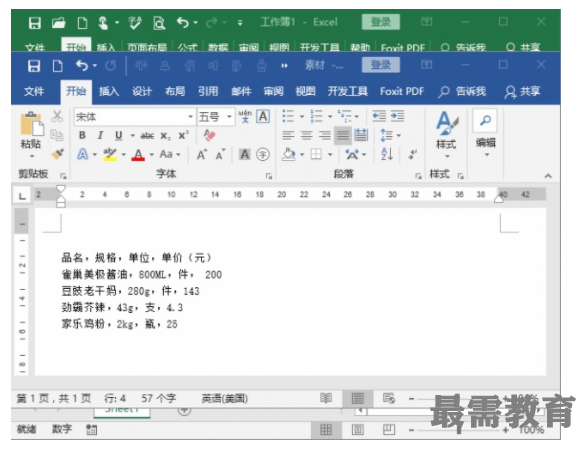Activate Format Painter brush
This screenshot has height=451, width=582.
click(x=58, y=154)
